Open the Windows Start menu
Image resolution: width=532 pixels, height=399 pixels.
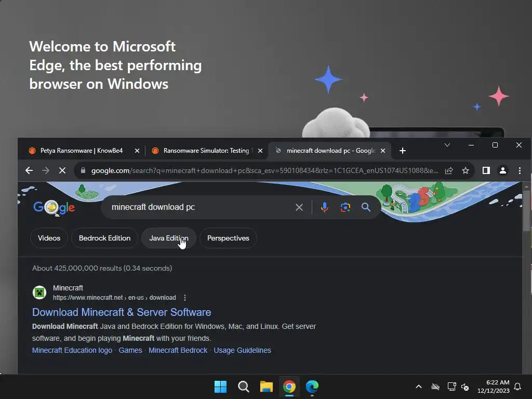pyautogui.click(x=220, y=387)
